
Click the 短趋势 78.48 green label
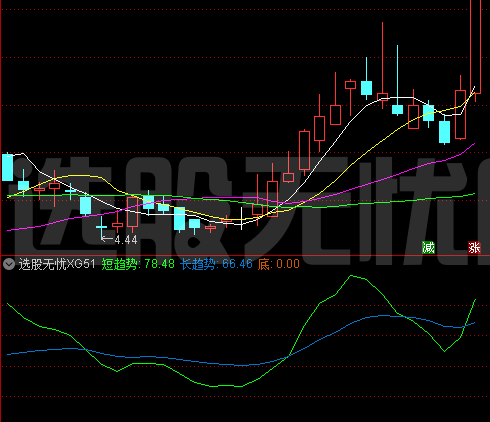(138, 264)
